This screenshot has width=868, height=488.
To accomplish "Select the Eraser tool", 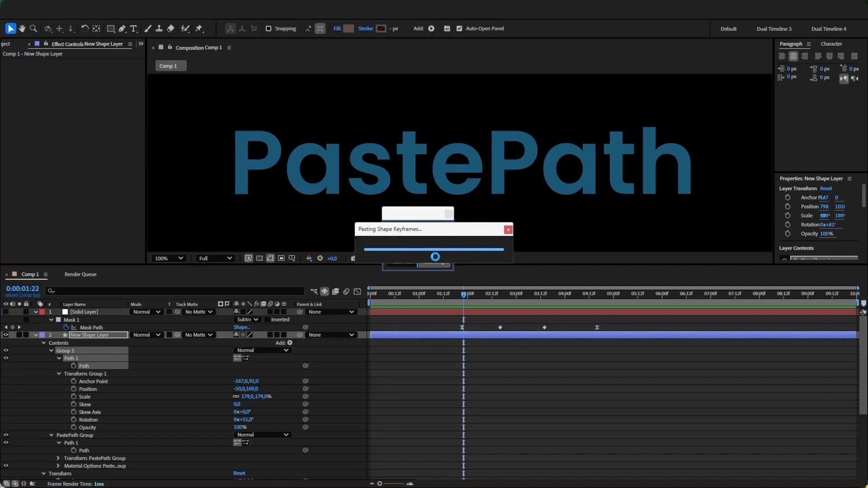I will 170,28.
